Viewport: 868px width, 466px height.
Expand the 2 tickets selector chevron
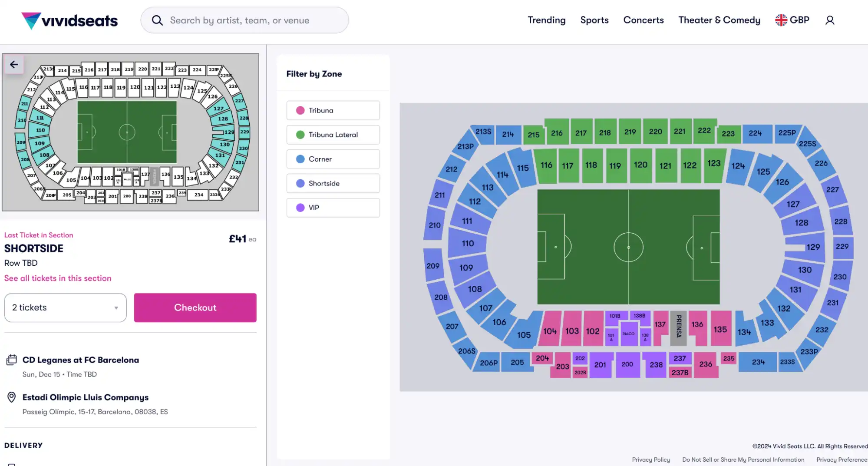(x=116, y=307)
